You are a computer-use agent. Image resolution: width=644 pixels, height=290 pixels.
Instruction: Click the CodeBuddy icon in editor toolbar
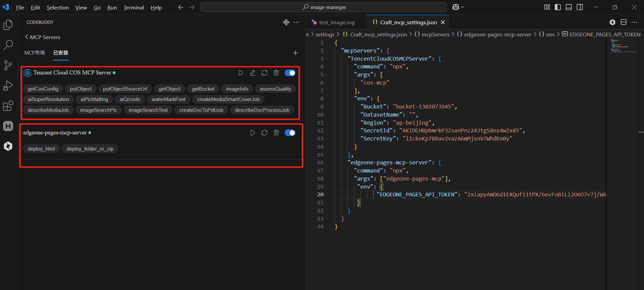pyautogui.click(x=612, y=22)
